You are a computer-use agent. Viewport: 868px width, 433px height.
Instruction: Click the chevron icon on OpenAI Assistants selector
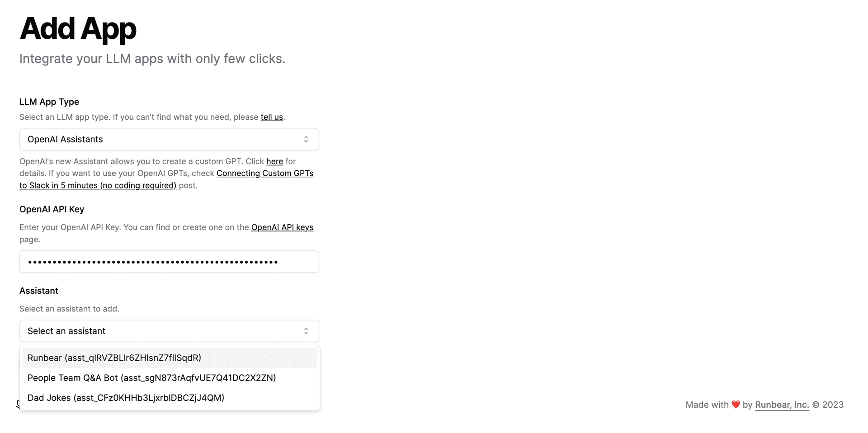[306, 139]
